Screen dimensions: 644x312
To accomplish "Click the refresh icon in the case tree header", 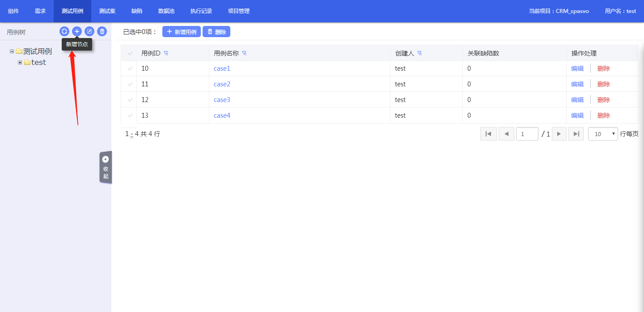I will pos(64,31).
